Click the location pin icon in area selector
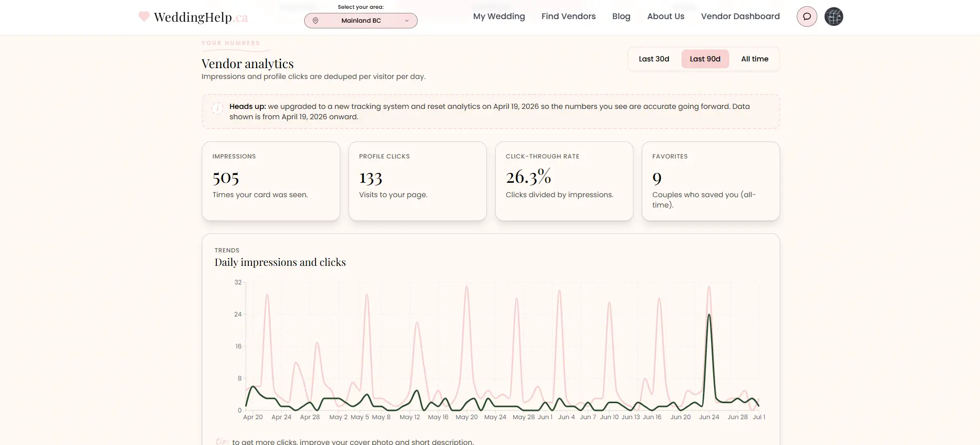980x445 pixels. click(315, 21)
